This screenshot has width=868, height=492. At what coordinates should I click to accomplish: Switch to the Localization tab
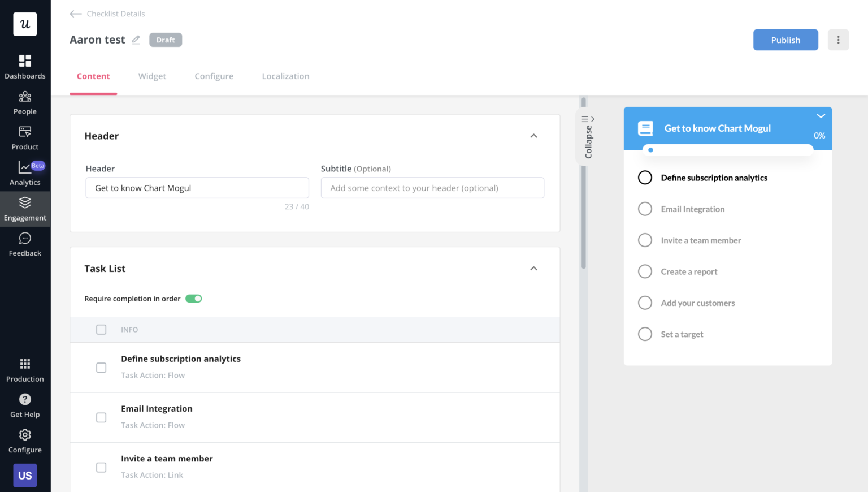[x=285, y=76]
